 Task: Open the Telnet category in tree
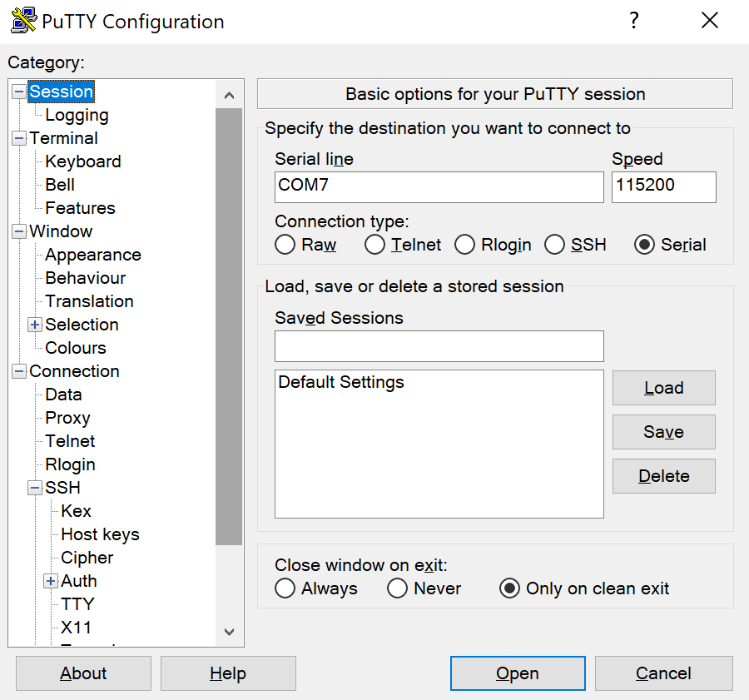coord(70,441)
